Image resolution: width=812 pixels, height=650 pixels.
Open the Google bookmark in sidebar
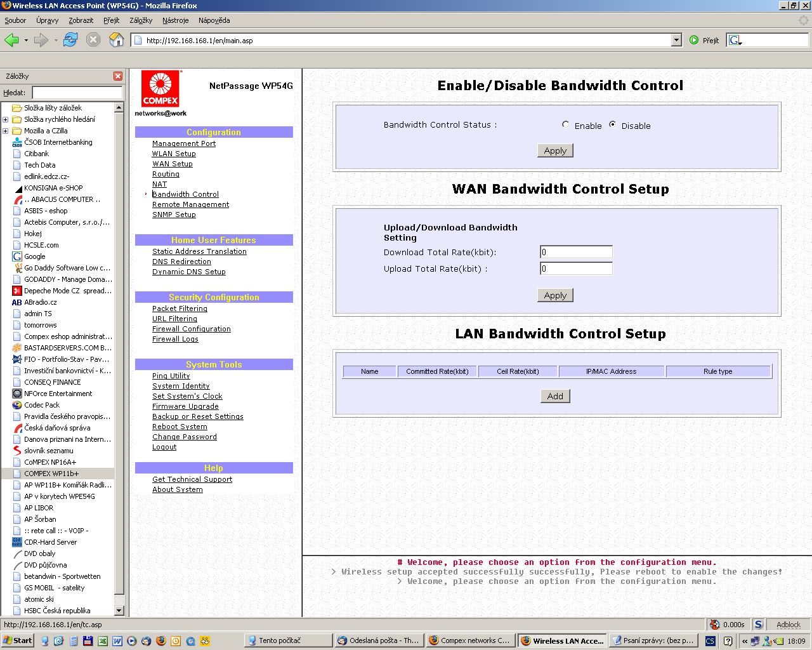[34, 256]
